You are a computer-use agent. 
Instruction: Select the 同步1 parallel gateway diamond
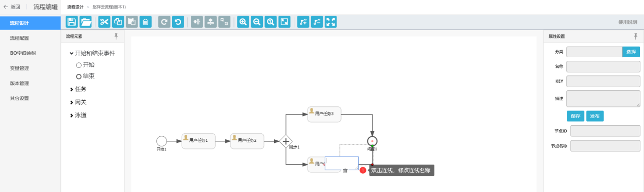286,141
